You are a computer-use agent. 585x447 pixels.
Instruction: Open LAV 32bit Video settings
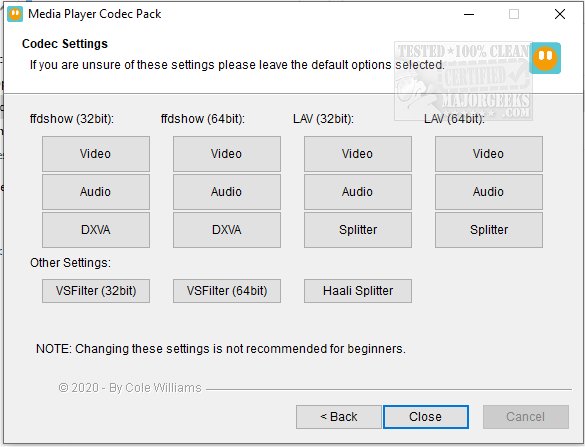pyautogui.click(x=358, y=154)
